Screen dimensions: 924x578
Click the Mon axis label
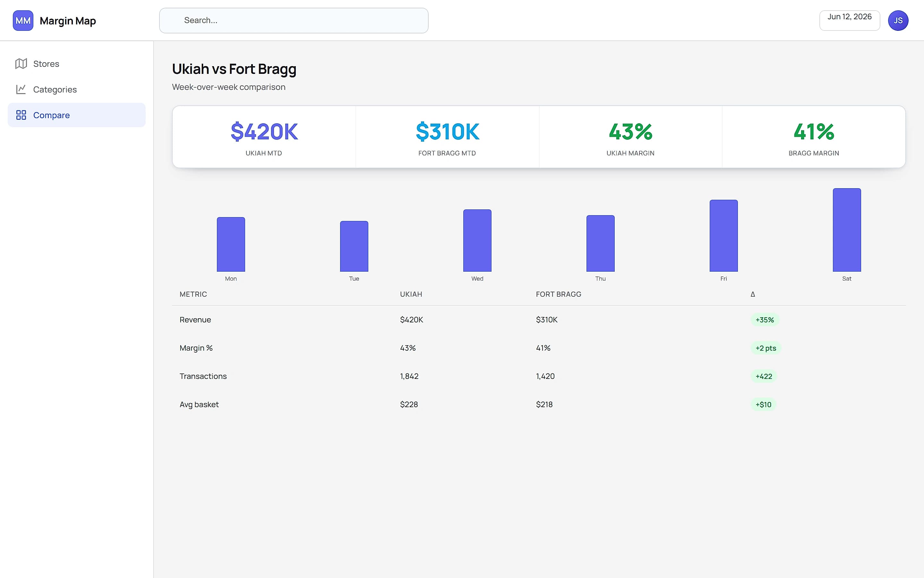(231, 278)
